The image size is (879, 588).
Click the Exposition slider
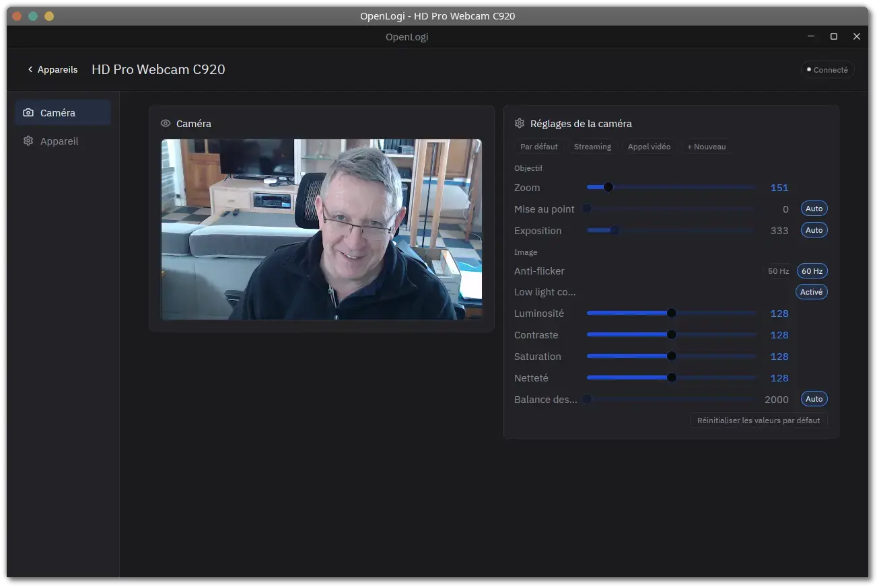pos(671,231)
